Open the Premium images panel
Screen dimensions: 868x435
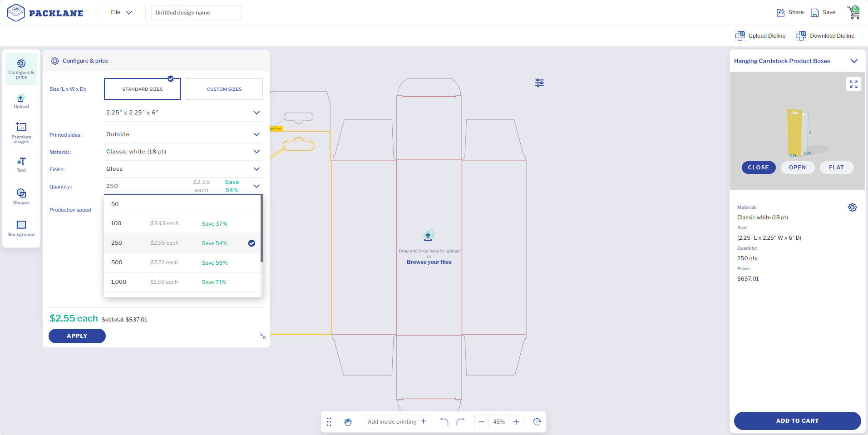tap(21, 132)
